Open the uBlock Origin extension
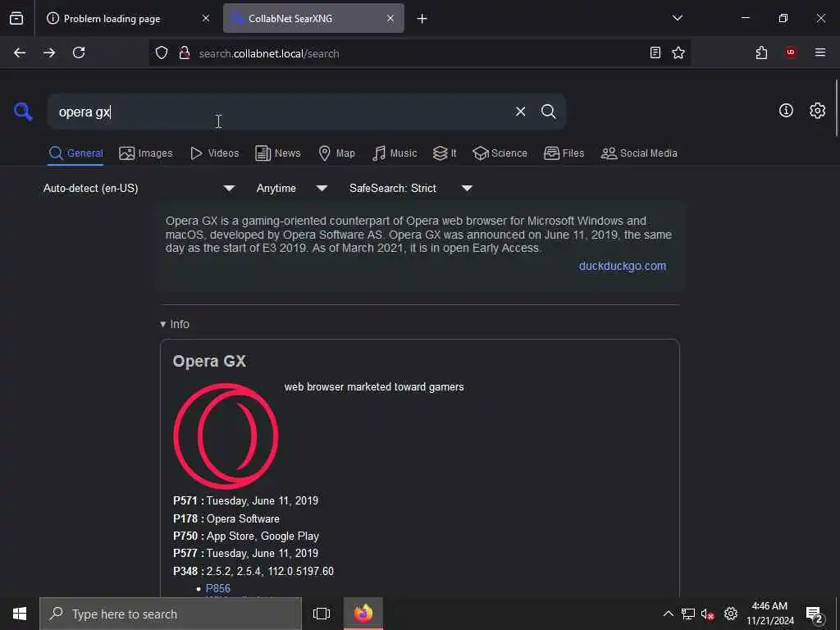Image resolution: width=840 pixels, height=630 pixels. coord(791,52)
